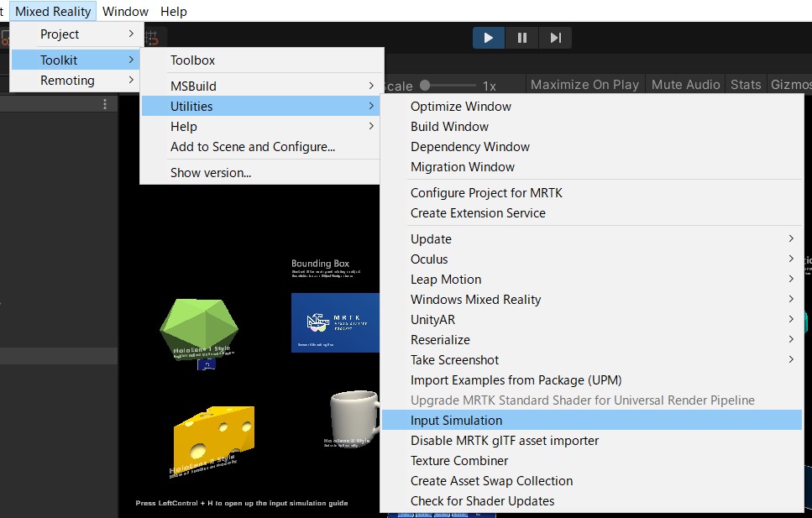
Task: Expand the MSBuild submenu
Action: (x=261, y=86)
